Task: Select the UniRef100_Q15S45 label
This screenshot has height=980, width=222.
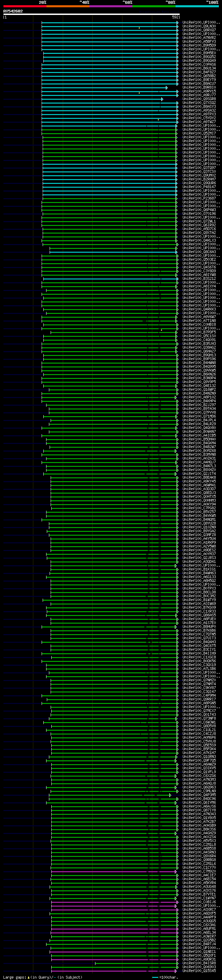Action: 199,971
